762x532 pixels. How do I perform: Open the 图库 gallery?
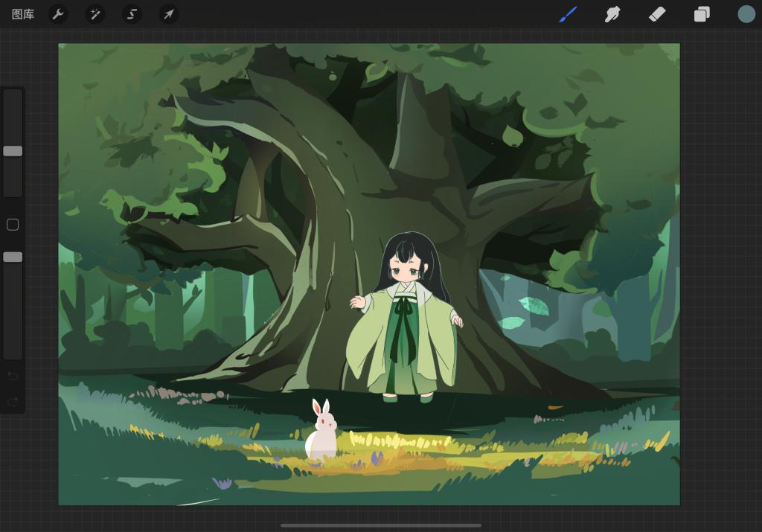pos(23,14)
